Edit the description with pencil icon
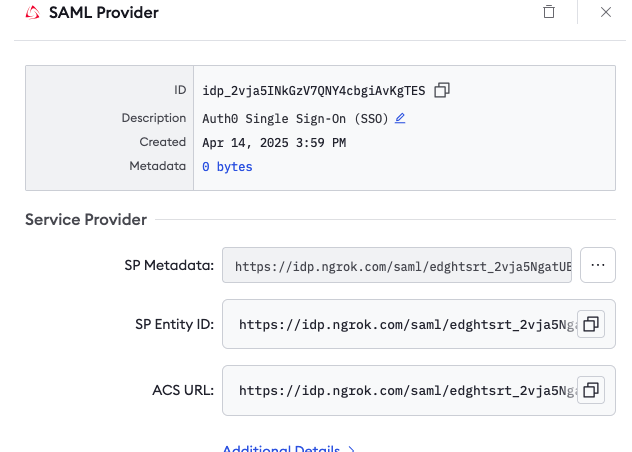 coord(399,118)
